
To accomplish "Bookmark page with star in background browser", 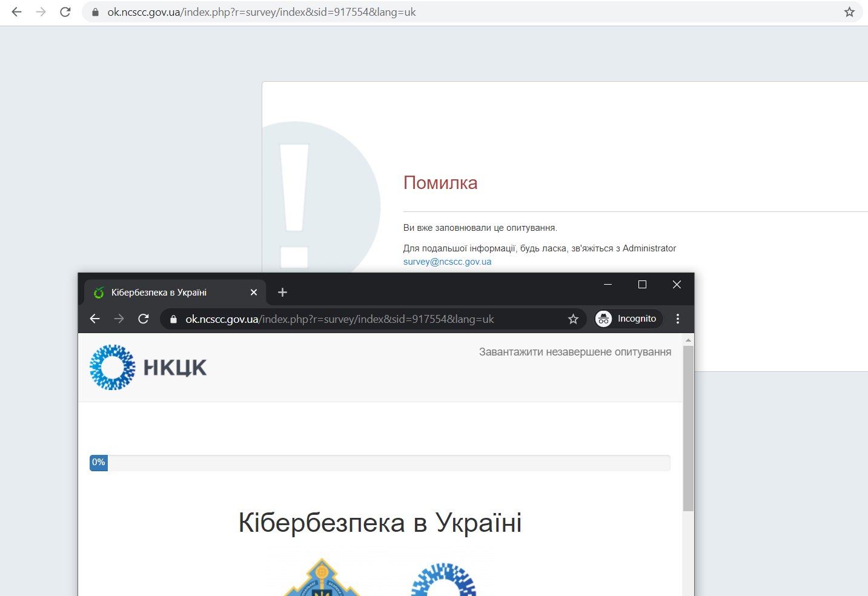I will pos(849,12).
